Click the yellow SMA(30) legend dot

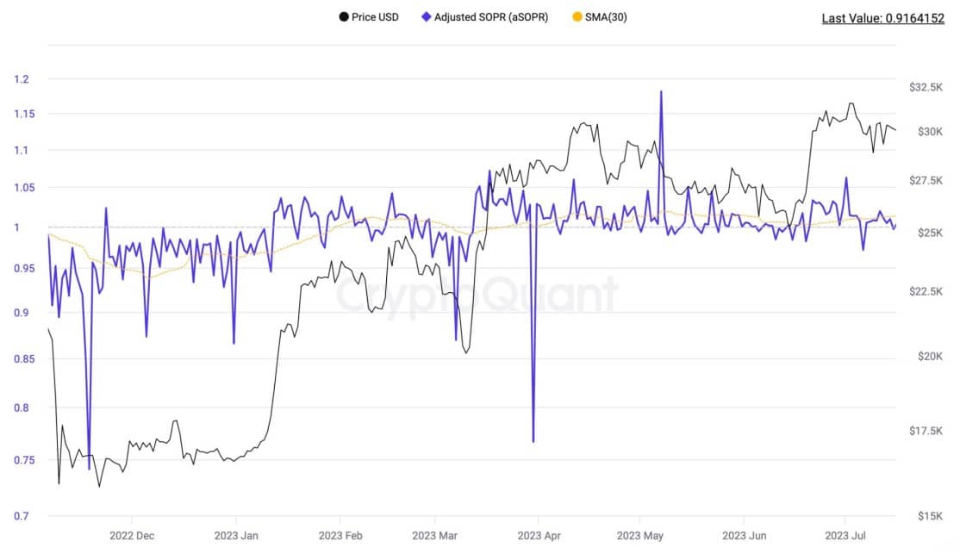click(x=577, y=17)
